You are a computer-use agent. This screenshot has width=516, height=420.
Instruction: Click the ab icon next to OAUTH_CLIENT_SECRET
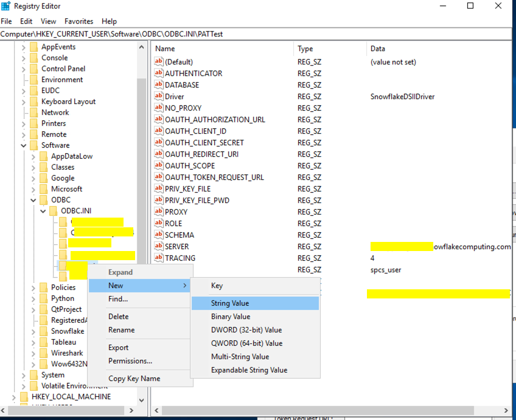point(159,142)
